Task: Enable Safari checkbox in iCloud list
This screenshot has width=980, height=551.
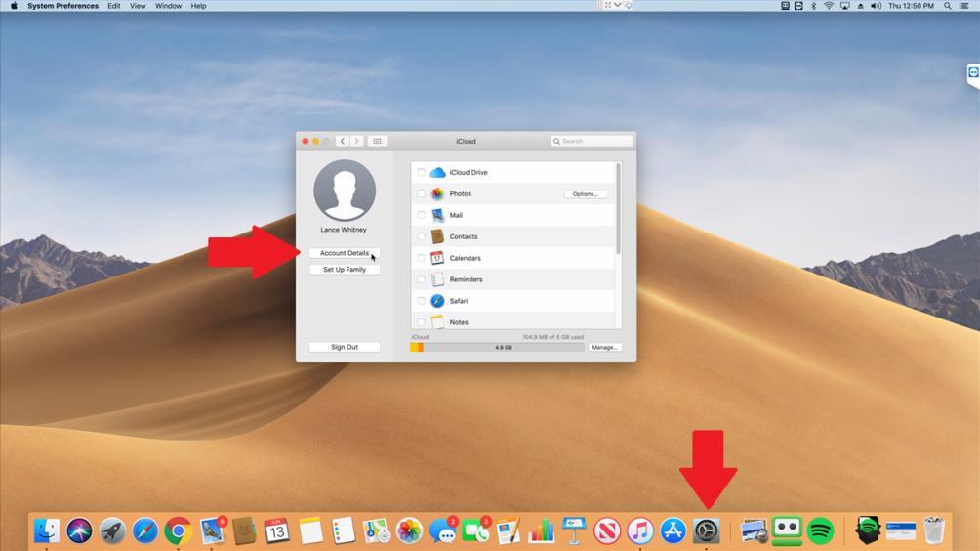Action: pos(422,301)
